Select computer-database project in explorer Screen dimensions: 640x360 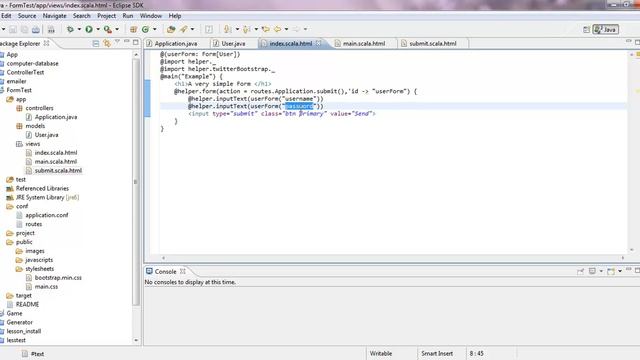pos(32,64)
